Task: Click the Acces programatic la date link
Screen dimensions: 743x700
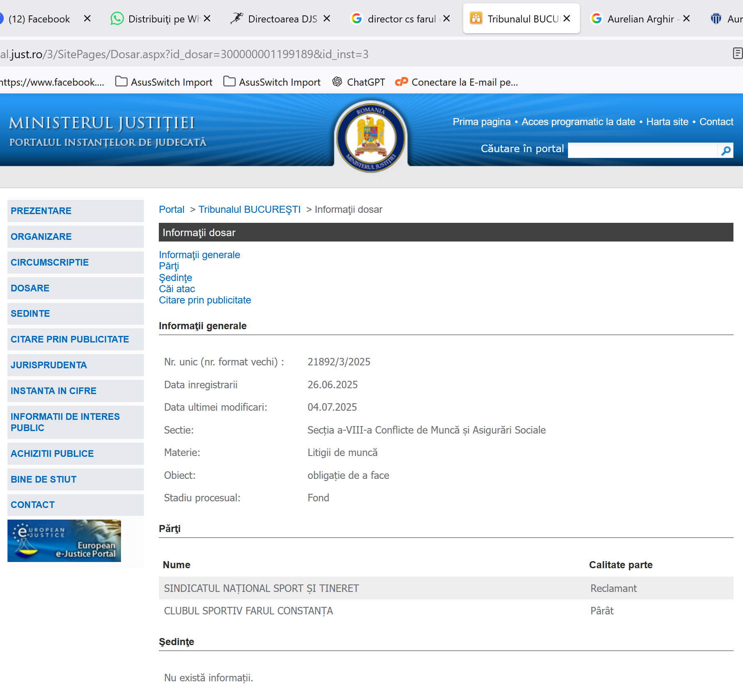Action: (578, 122)
